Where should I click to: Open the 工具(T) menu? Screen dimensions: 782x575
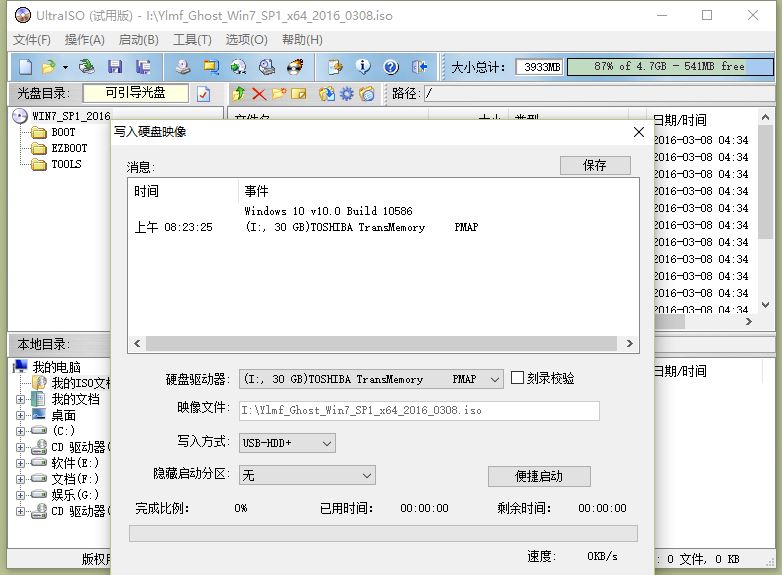tap(193, 40)
